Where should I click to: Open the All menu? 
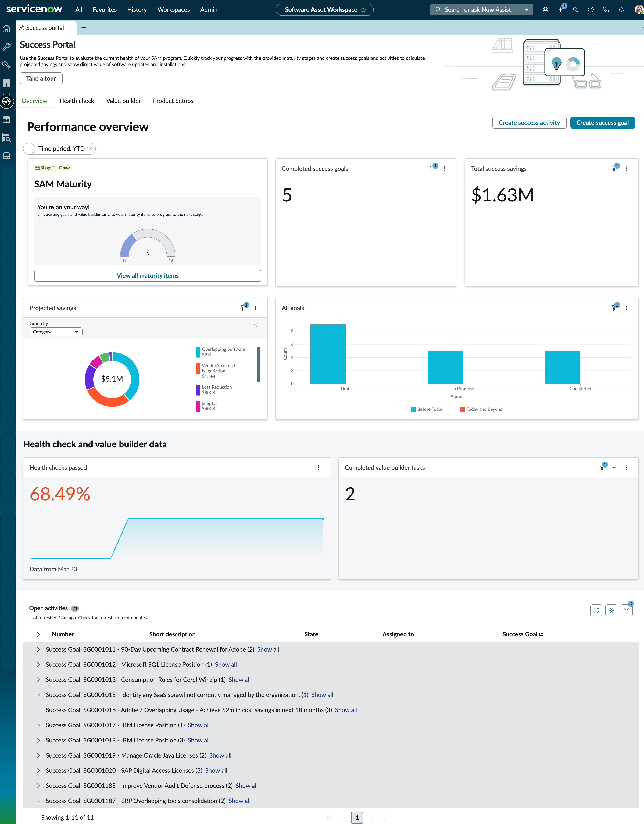coord(79,10)
